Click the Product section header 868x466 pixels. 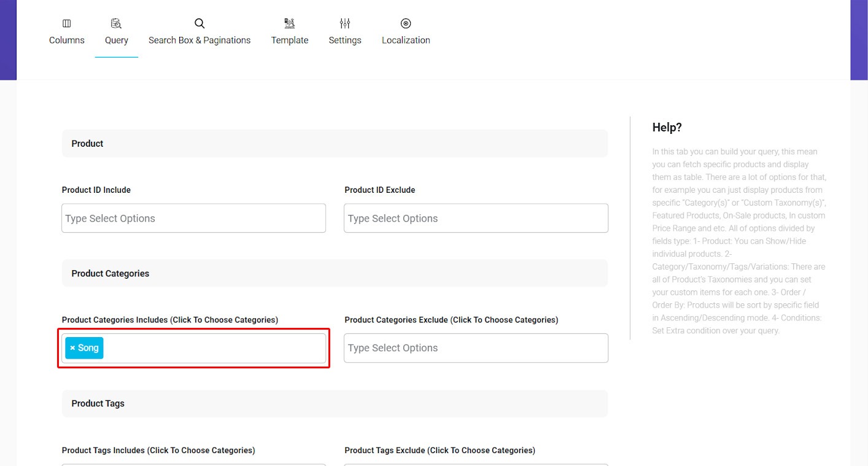(x=335, y=143)
